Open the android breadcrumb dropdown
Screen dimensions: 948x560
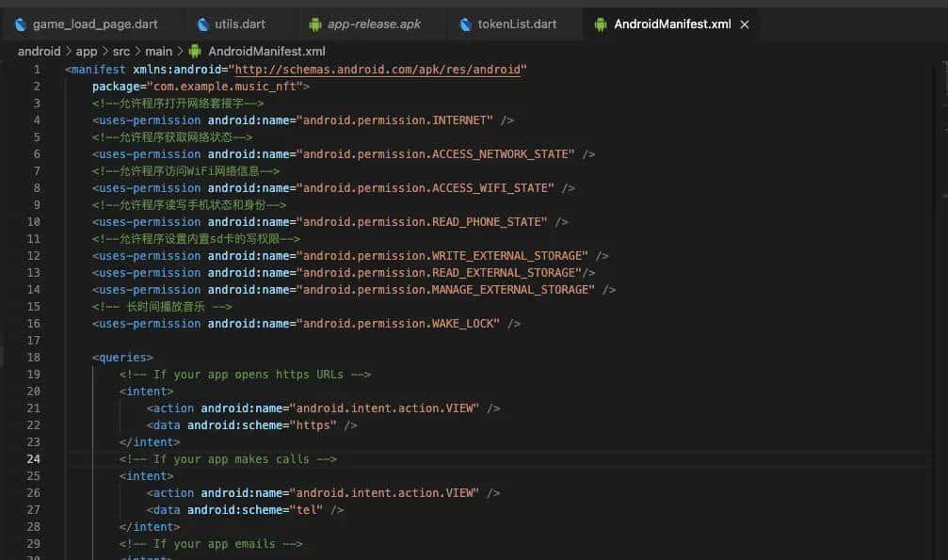point(39,51)
